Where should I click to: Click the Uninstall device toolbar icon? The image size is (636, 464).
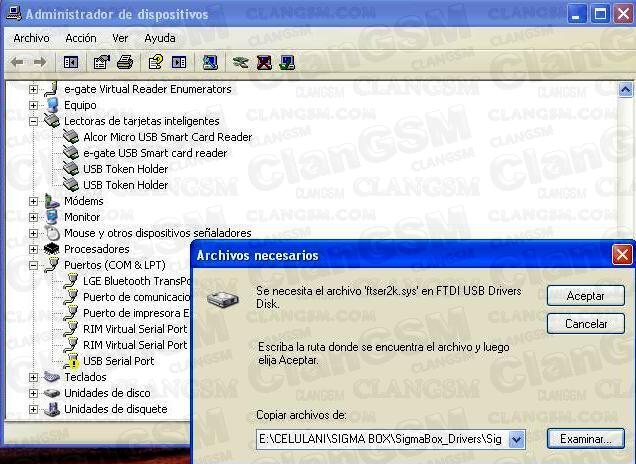pos(264,62)
